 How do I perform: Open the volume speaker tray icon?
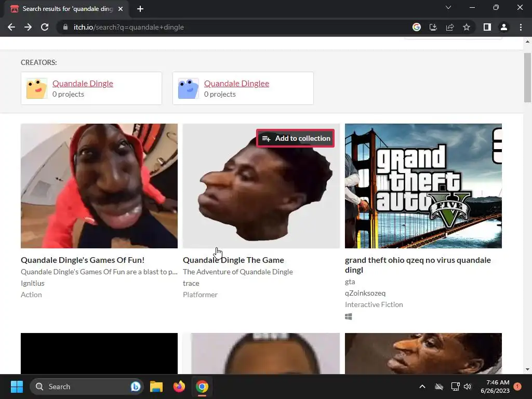468,387
